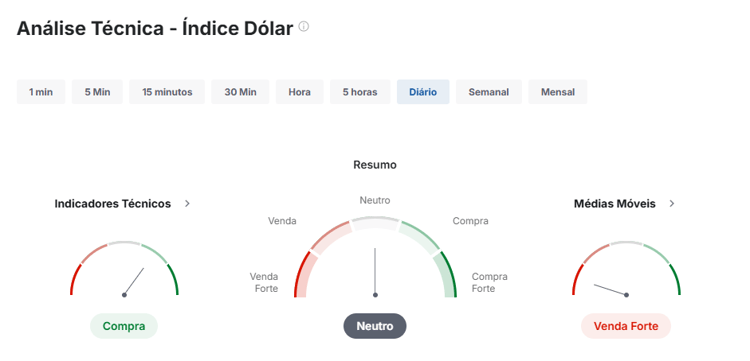Choose the 15 minutos timeframe

(167, 92)
